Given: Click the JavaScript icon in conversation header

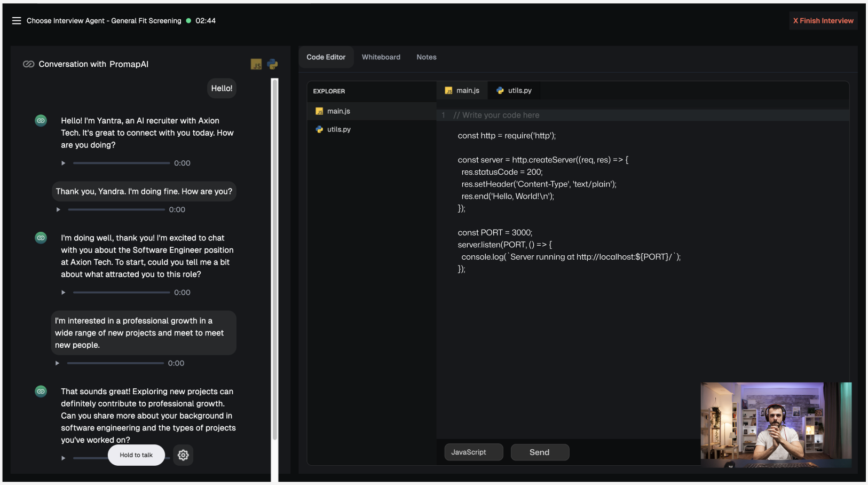Looking at the screenshot, I should pos(256,64).
